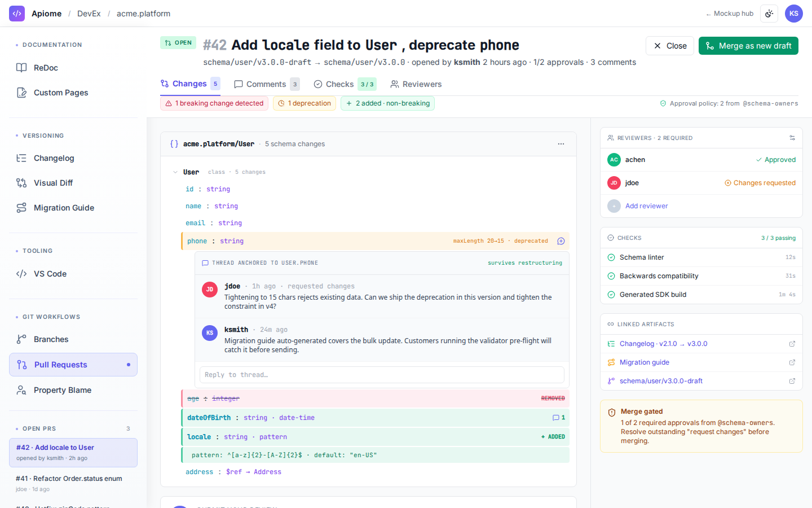This screenshot has height=508, width=812.
Task: Click the 1 breaking change detected badge
Action: tap(214, 103)
